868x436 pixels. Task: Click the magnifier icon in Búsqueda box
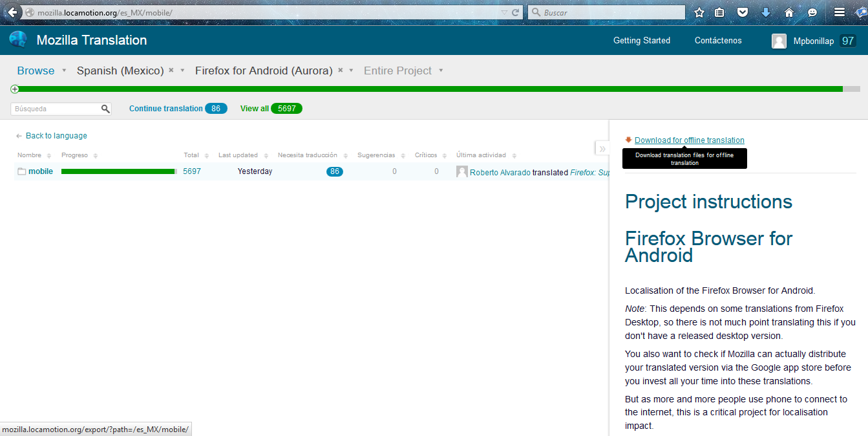[106, 109]
